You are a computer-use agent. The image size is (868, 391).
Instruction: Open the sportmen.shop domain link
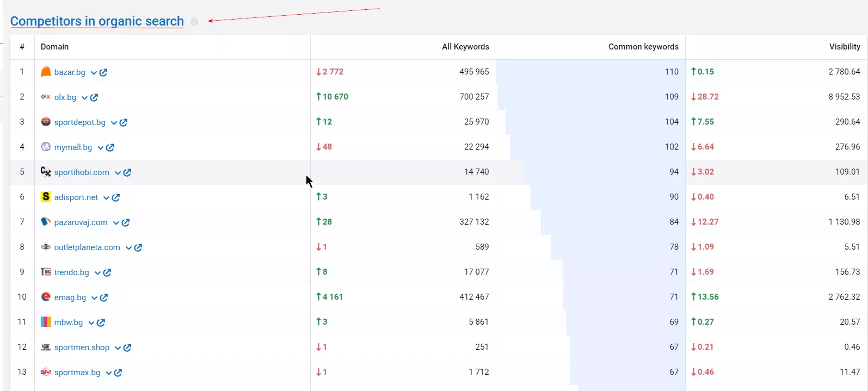pos(82,347)
